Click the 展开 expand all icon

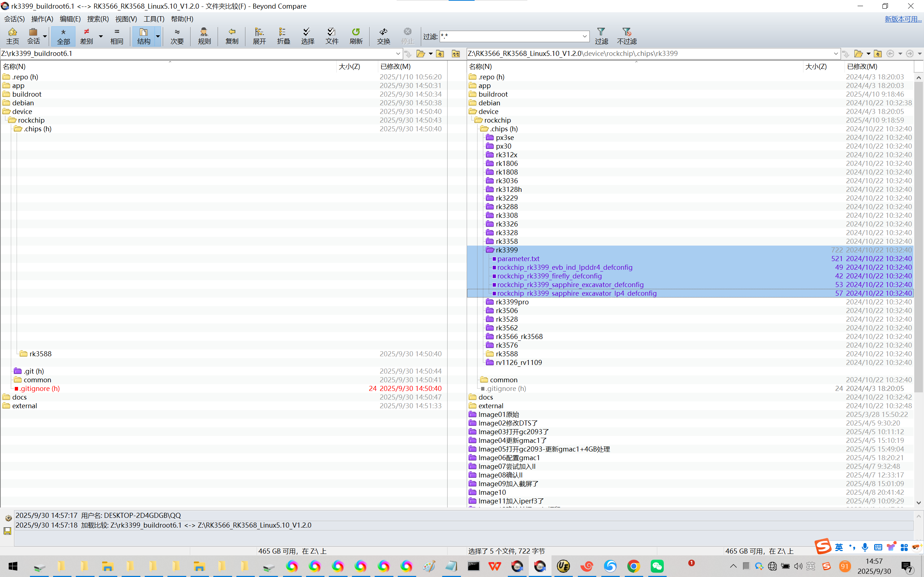(259, 36)
